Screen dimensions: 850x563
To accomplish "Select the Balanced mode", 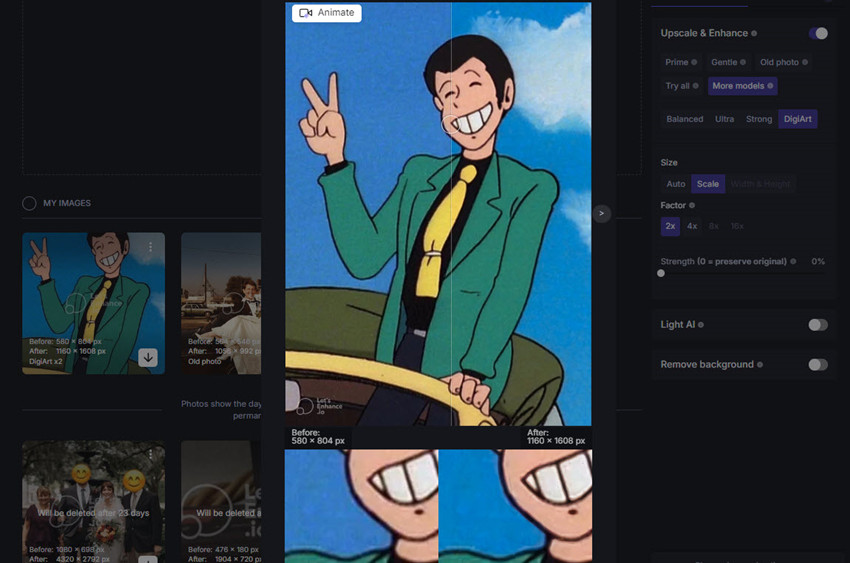I will (685, 119).
